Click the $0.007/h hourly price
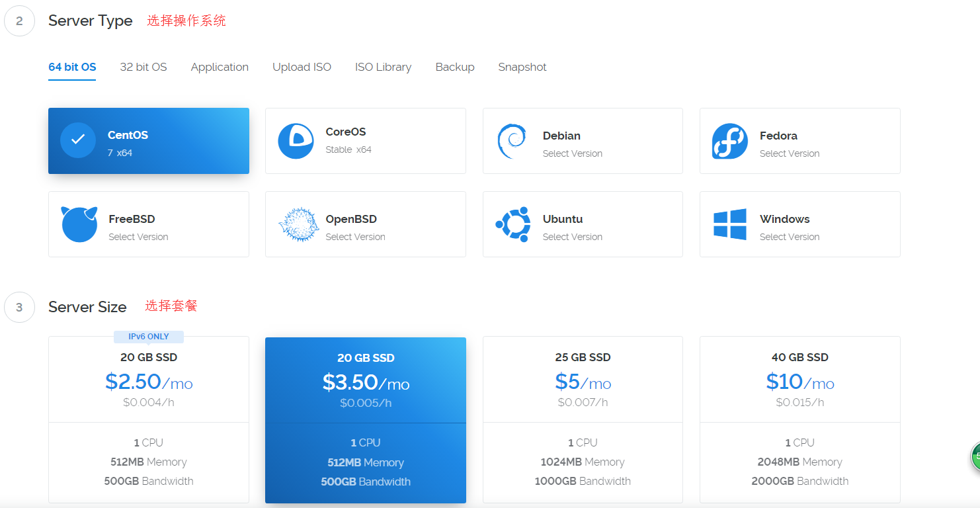 point(583,402)
